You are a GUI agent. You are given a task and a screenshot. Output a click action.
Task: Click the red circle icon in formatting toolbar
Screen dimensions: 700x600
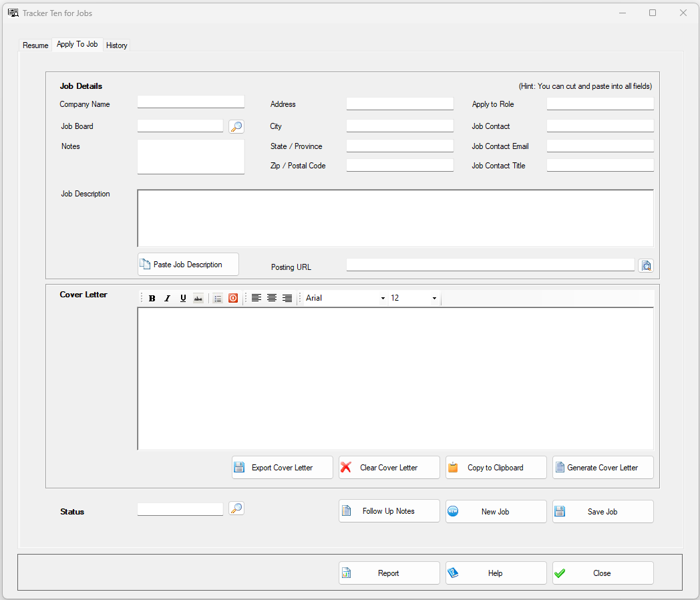click(233, 298)
